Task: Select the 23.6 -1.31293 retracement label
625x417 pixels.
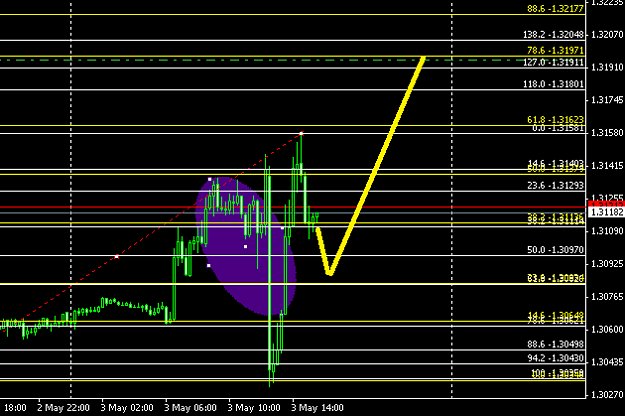Action: (555, 185)
